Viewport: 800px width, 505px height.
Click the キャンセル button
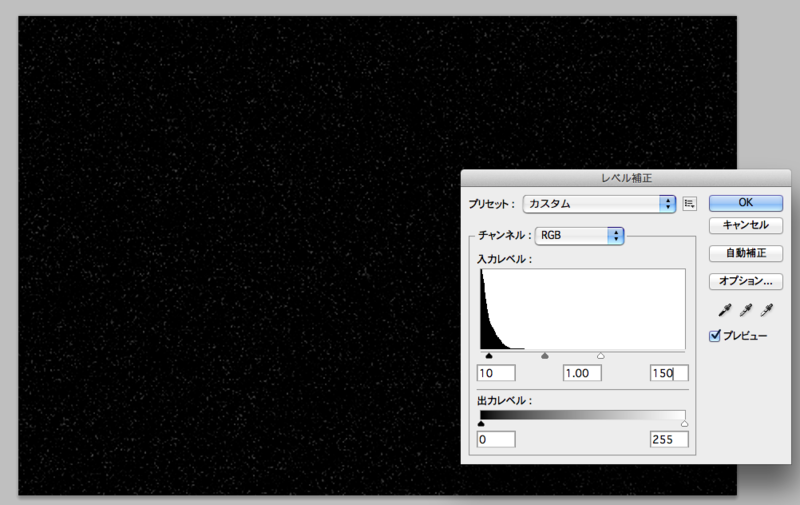point(745,225)
